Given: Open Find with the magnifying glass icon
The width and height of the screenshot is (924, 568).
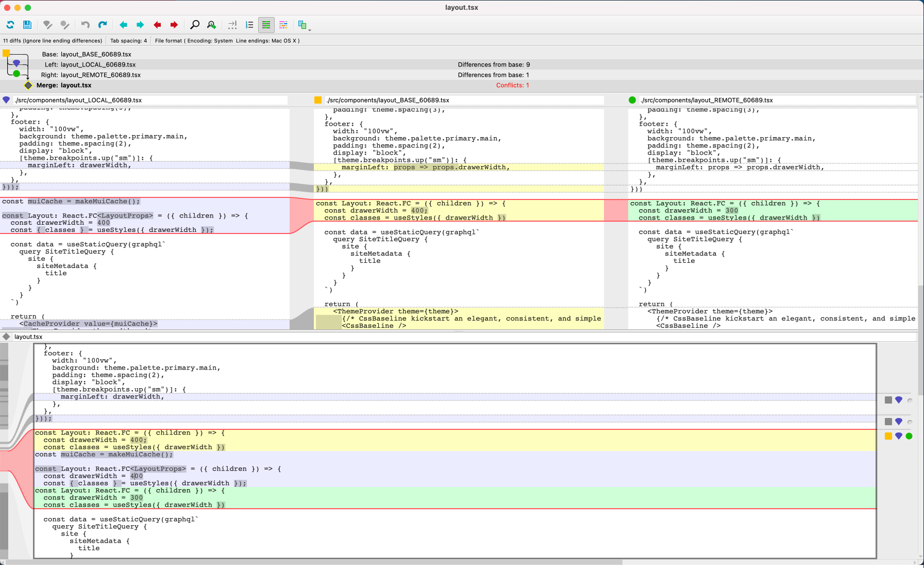Looking at the screenshot, I should [195, 25].
